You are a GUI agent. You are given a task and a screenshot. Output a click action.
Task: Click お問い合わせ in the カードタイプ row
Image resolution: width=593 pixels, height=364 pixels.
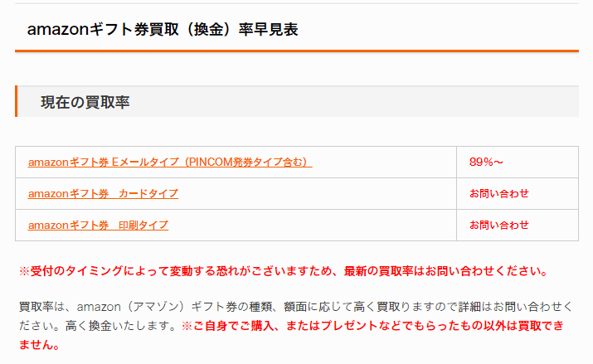[x=498, y=193]
